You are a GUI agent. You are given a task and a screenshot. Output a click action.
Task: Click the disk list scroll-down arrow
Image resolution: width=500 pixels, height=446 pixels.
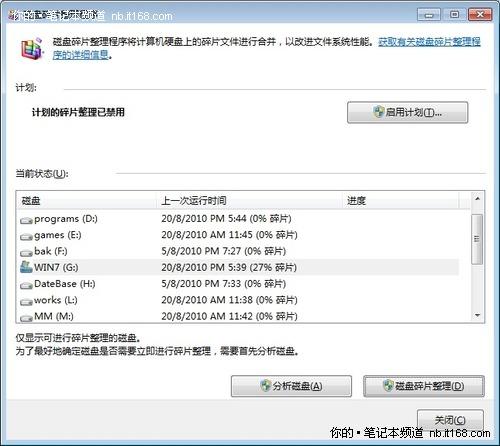tap(477, 315)
